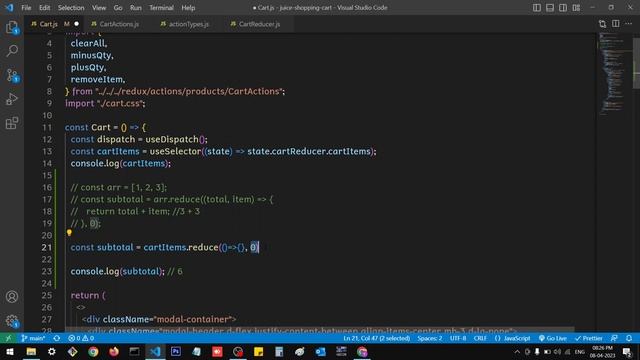Open File Explorer from taskbar
Screen dimensions: 640x360
(31, 352)
